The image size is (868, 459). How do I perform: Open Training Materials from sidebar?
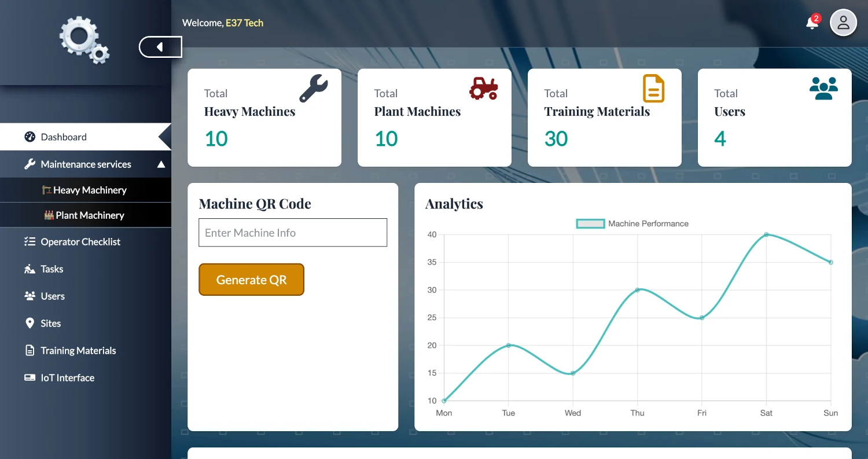[x=86, y=350]
